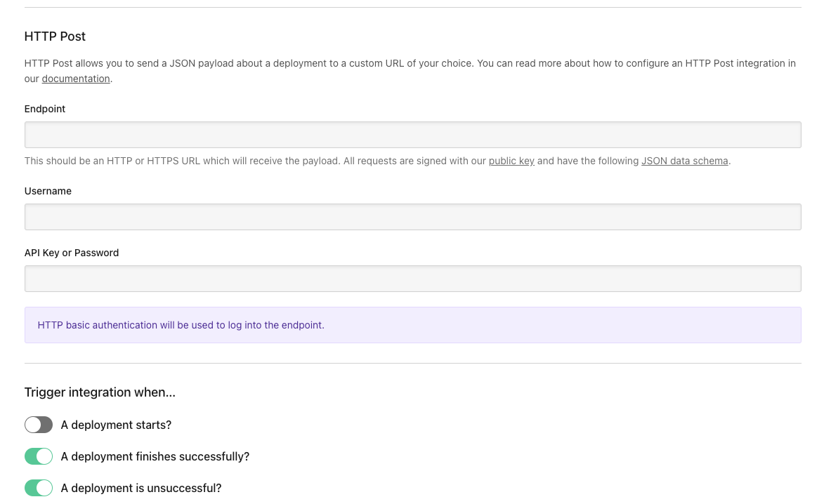This screenshot has width=824, height=504.
Task: Focus the API Key or Password field
Action: tap(412, 279)
